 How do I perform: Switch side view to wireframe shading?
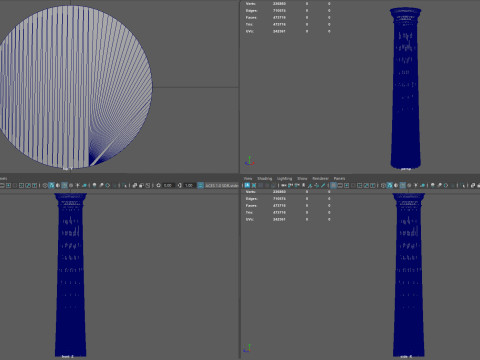coord(383,185)
